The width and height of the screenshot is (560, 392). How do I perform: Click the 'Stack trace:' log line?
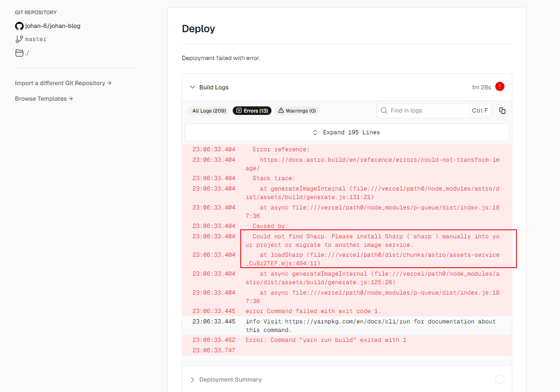[x=274, y=178]
